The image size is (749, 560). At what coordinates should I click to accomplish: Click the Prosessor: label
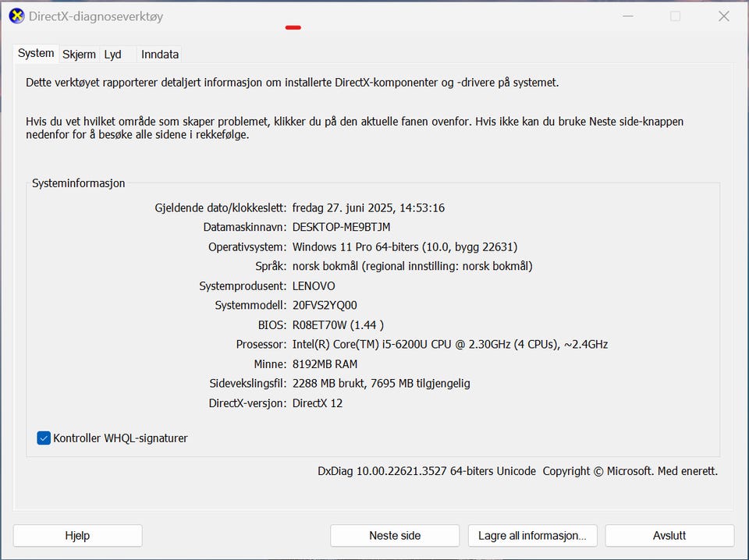click(x=261, y=344)
